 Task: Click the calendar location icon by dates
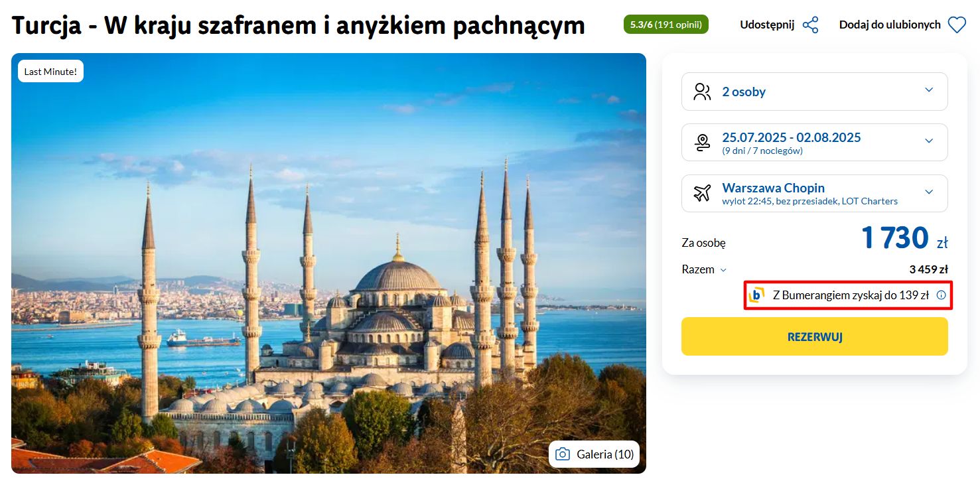click(x=702, y=142)
